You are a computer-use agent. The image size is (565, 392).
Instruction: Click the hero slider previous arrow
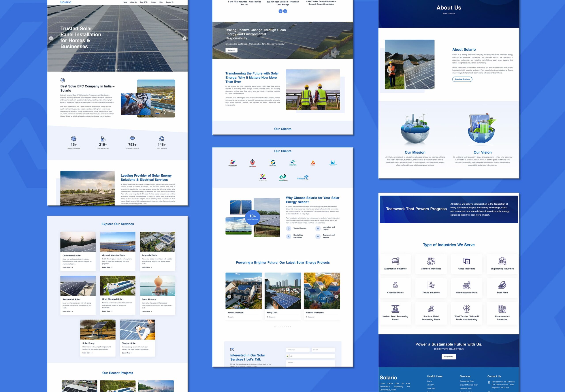[51, 38]
